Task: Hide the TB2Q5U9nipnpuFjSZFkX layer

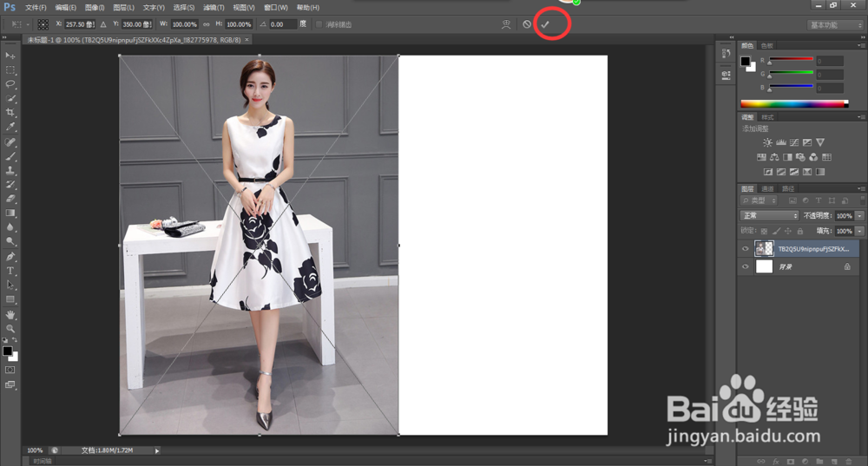Action: coord(745,248)
